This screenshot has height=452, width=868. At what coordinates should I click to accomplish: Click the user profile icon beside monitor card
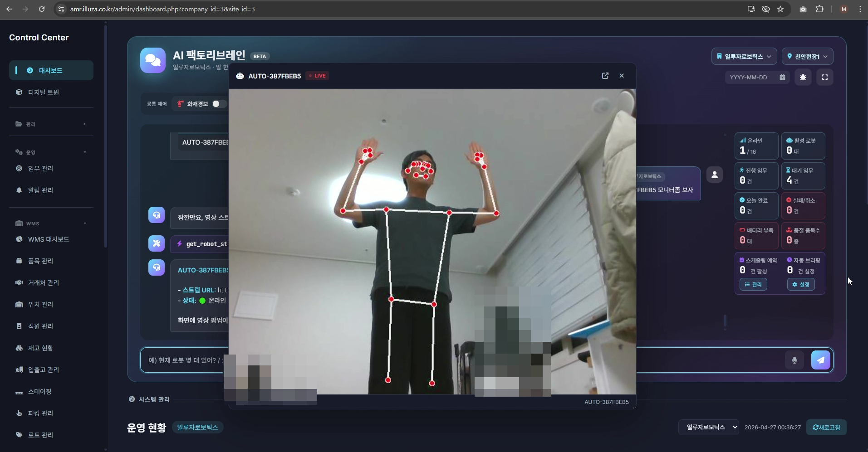coord(715,175)
